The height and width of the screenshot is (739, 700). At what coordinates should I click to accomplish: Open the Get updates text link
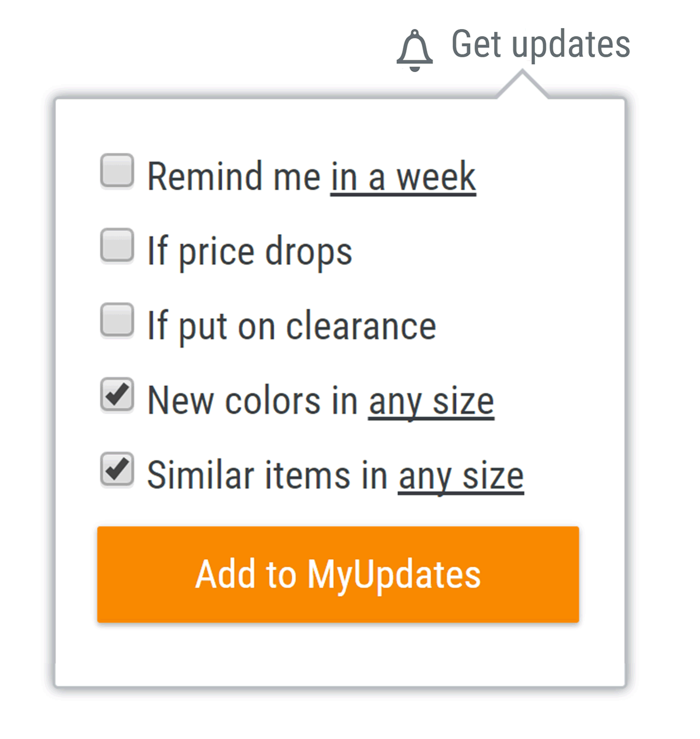(541, 44)
